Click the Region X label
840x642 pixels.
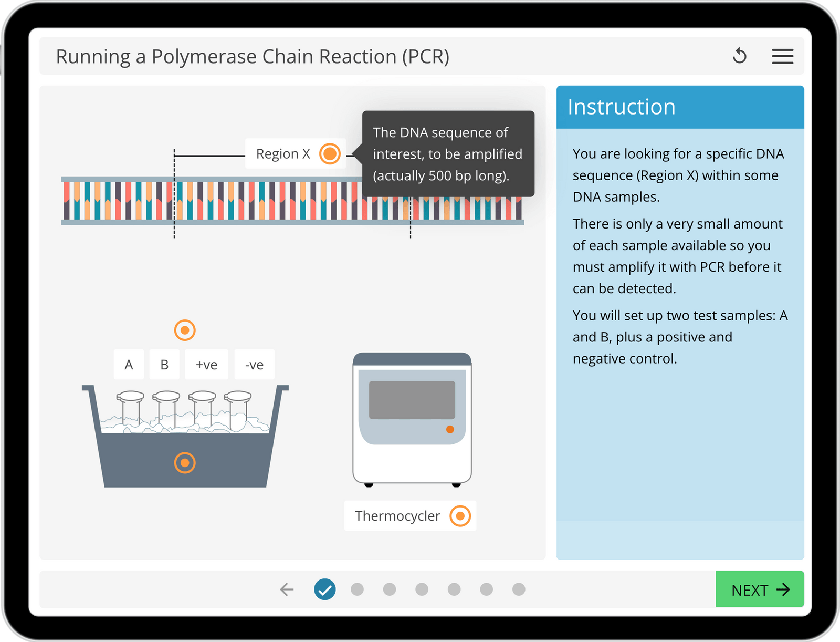pos(283,154)
